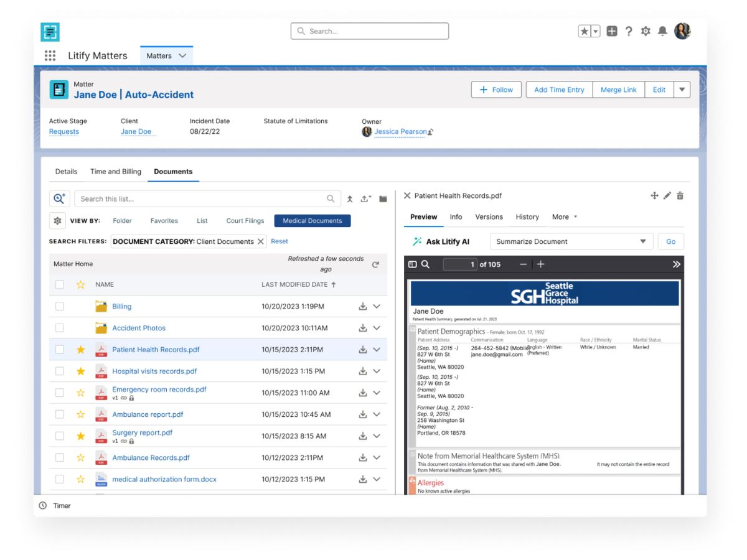
Task: Check the Hospital visits records.pdf checkbox
Action: click(59, 371)
